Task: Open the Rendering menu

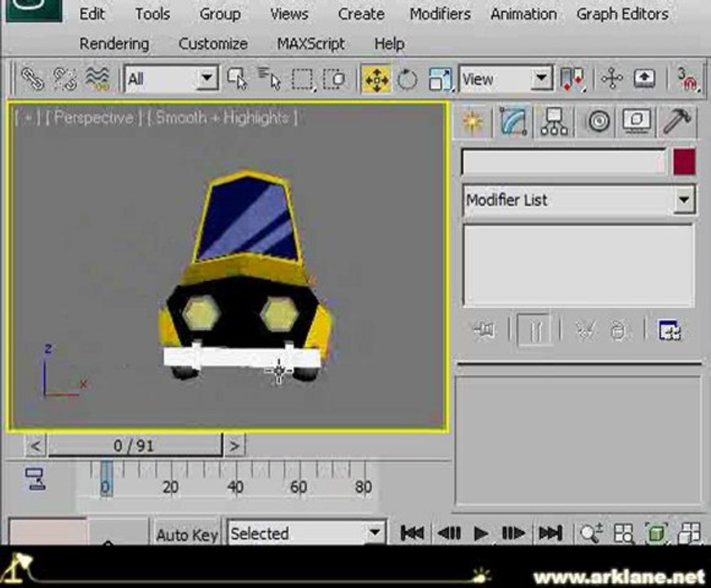Action: (114, 44)
